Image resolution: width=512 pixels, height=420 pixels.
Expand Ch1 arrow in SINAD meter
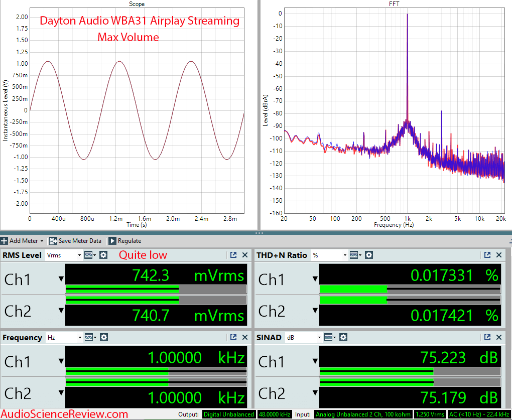click(315, 361)
